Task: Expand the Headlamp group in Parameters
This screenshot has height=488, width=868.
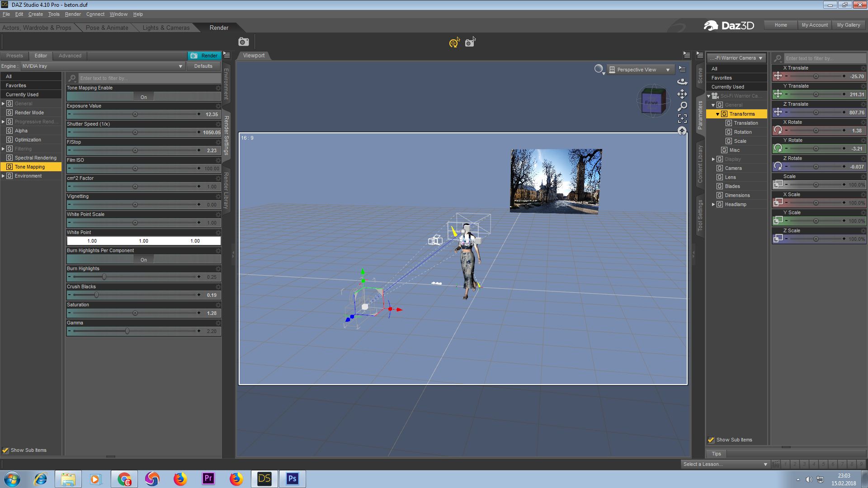Action: [713, 204]
